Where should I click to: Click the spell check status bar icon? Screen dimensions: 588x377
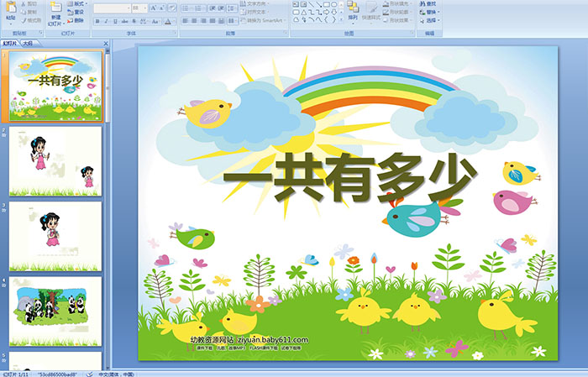pos(90,374)
